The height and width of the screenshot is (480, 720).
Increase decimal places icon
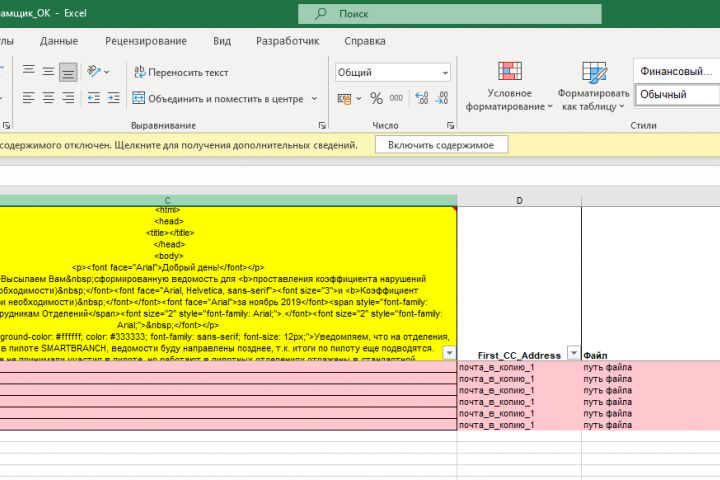[422, 98]
